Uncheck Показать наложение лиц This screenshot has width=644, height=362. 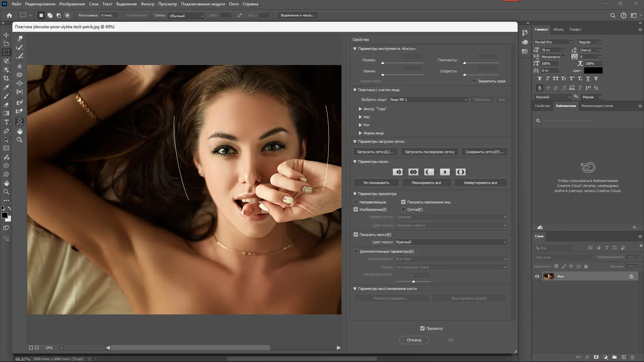pos(403,202)
